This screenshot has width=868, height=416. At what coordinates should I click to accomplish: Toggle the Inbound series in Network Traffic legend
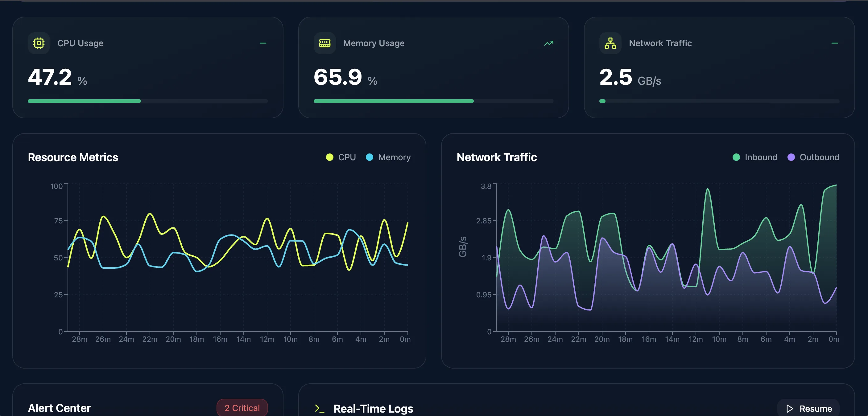[755, 157]
